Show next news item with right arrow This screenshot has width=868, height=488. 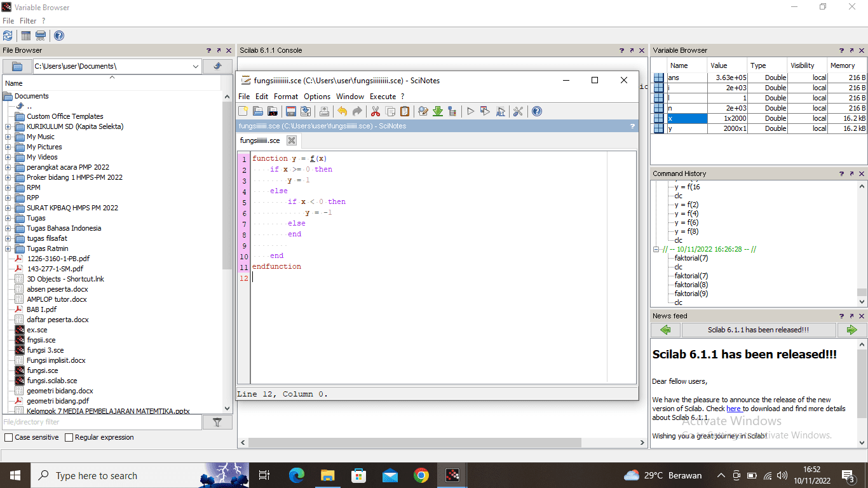(851, 330)
